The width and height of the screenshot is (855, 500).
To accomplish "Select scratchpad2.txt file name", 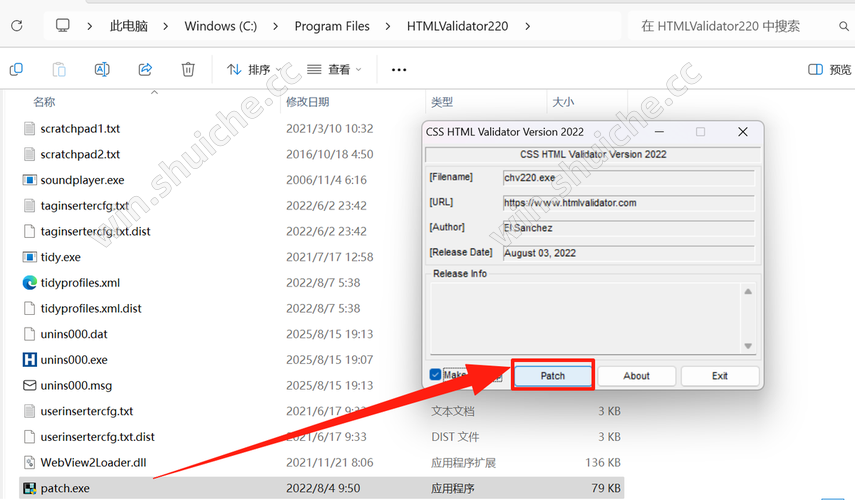I will point(80,154).
